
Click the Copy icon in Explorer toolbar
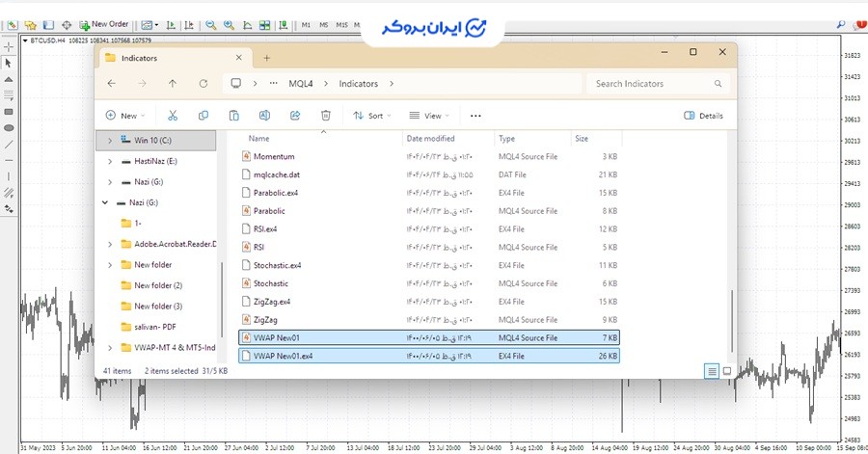click(203, 116)
